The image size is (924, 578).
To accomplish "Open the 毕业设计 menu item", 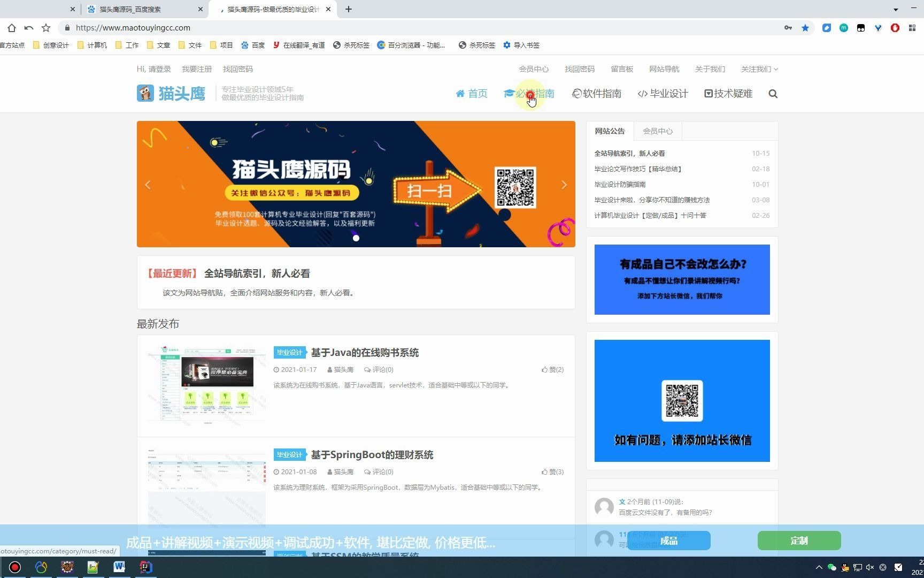I will [663, 94].
